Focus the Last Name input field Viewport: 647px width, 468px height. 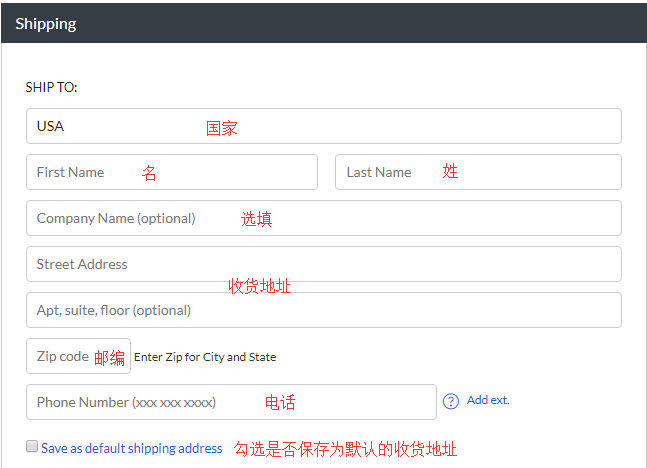(x=478, y=172)
